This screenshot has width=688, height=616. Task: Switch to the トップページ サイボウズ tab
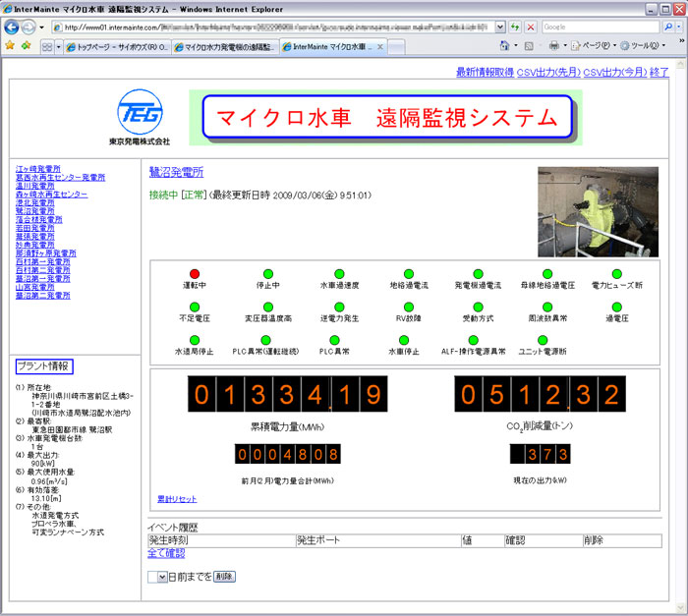point(117,46)
